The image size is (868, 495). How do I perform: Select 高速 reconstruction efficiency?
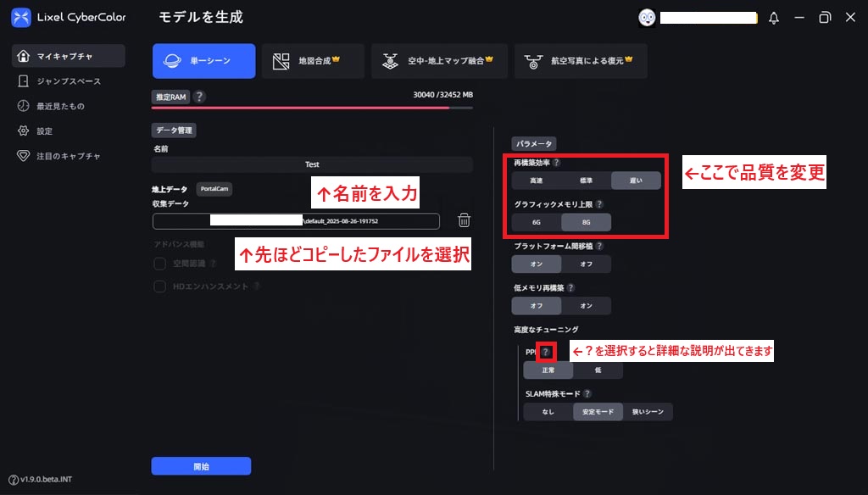(x=536, y=181)
